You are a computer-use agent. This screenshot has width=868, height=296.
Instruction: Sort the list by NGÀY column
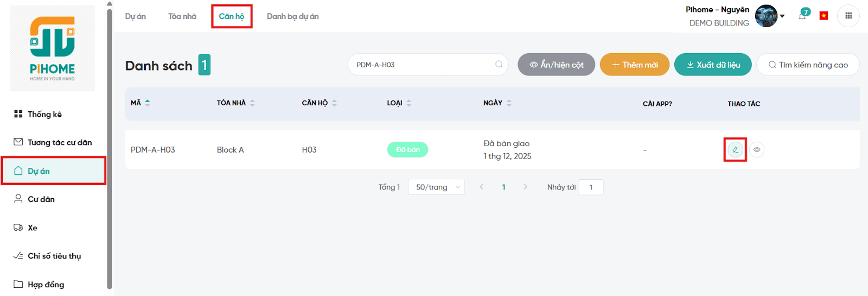(509, 103)
